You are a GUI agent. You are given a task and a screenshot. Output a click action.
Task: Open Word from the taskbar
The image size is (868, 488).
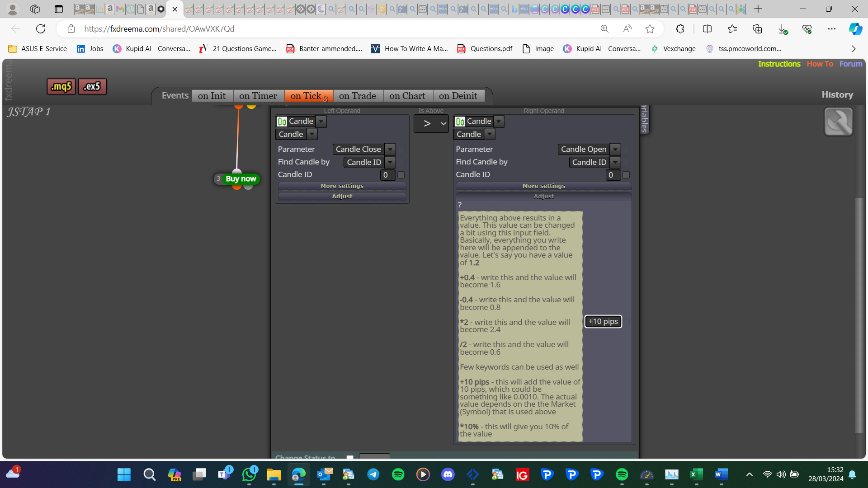click(x=722, y=474)
